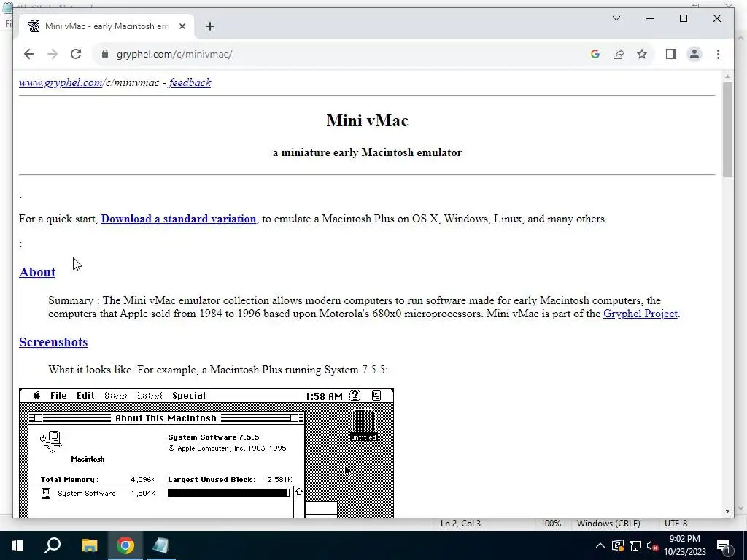The width and height of the screenshot is (747, 560).
Task: Switch to Chrome in the taskbar
Action: point(125,545)
